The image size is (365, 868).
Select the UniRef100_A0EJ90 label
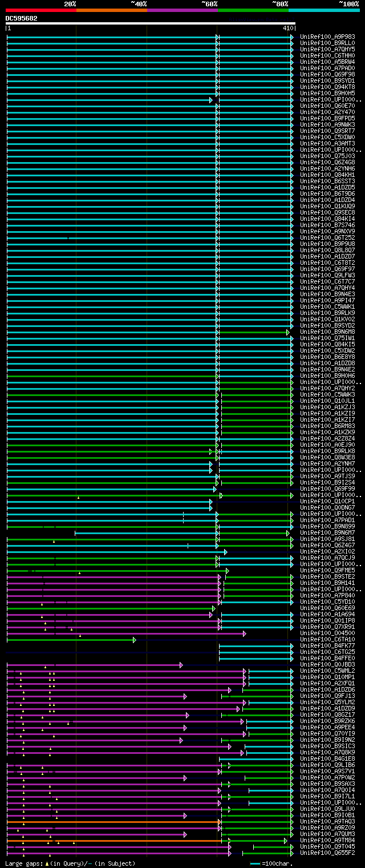click(328, 445)
